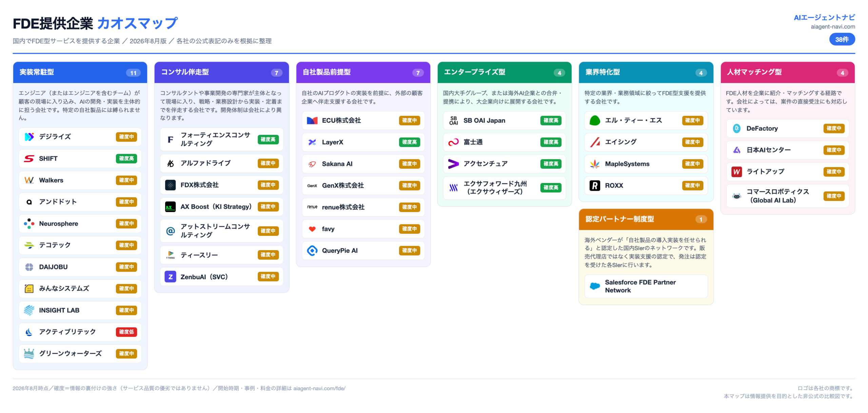Viewport: 868px width, 413px height.
Task: Click the ティースリー company name
Action: tap(199, 255)
